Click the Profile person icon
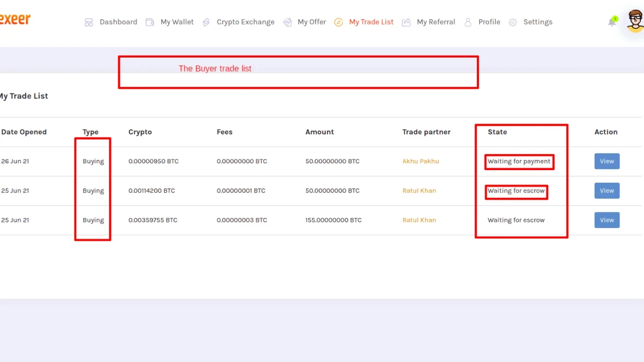644x362 pixels. coord(468,22)
